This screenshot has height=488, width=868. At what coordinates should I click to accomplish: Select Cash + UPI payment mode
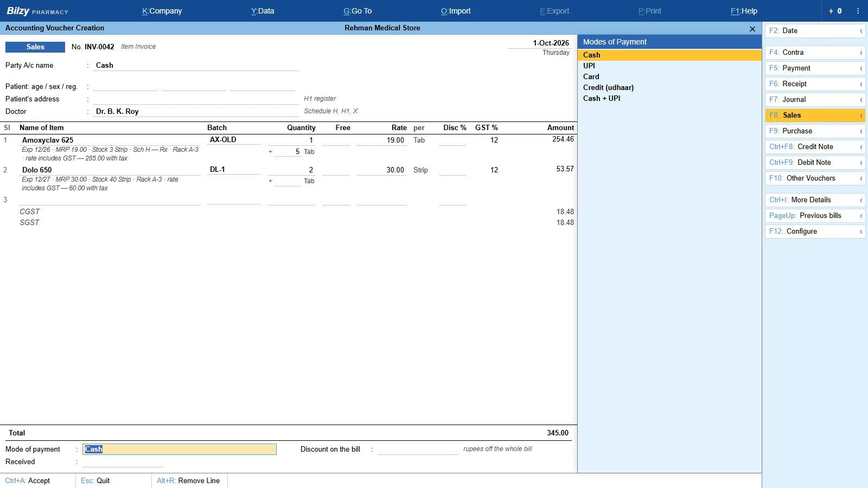point(669,98)
